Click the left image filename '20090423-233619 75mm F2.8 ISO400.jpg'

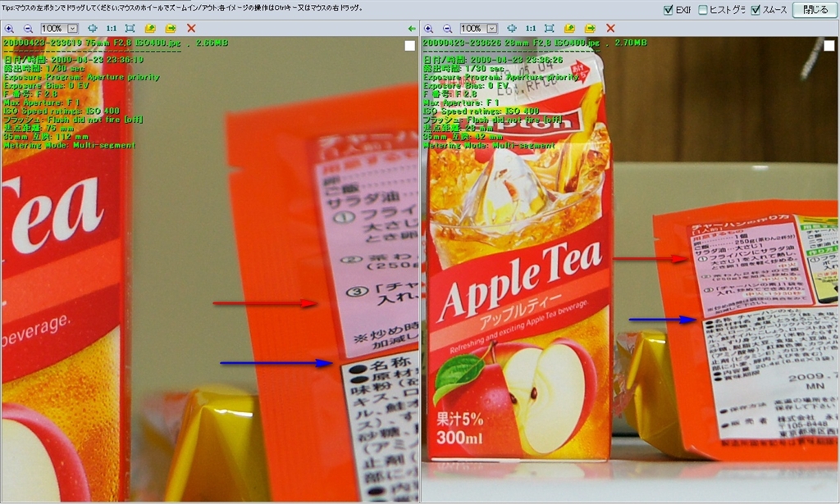click(92, 43)
